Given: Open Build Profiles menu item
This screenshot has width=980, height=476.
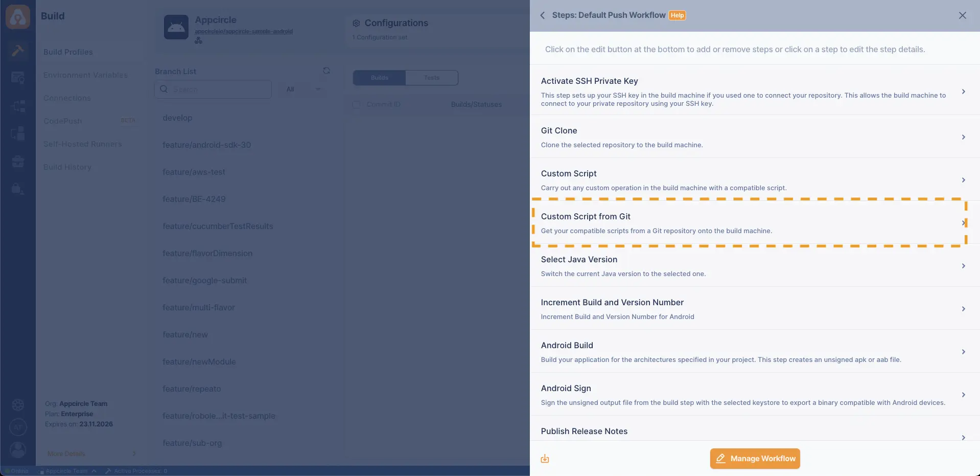Looking at the screenshot, I should [68, 52].
